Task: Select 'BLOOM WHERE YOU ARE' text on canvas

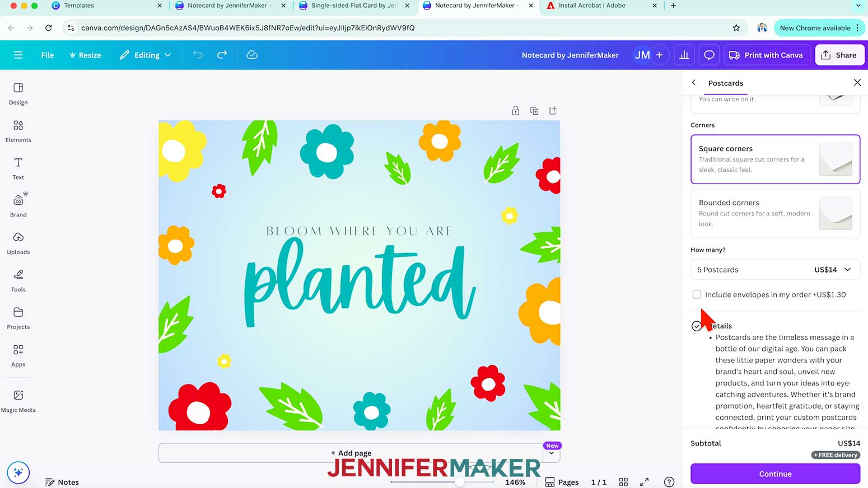Action: [359, 231]
